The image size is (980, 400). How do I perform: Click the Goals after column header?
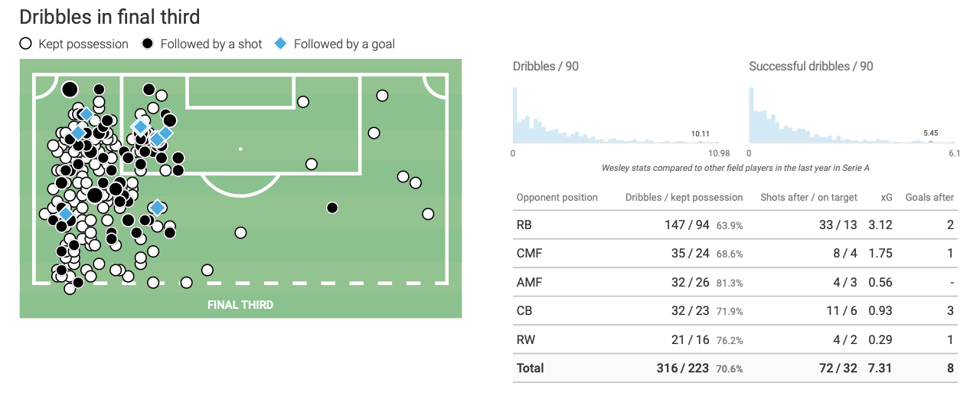[929, 197]
